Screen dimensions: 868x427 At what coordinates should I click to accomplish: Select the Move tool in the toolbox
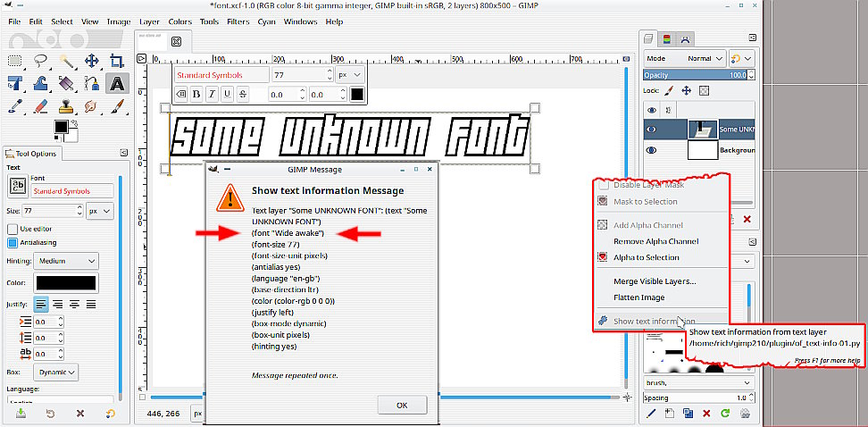tap(91, 61)
